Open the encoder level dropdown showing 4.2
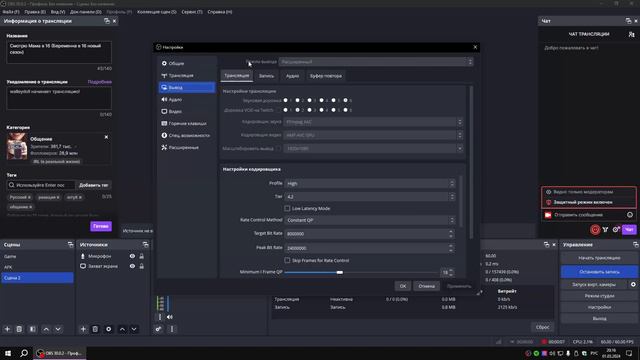 (370, 197)
